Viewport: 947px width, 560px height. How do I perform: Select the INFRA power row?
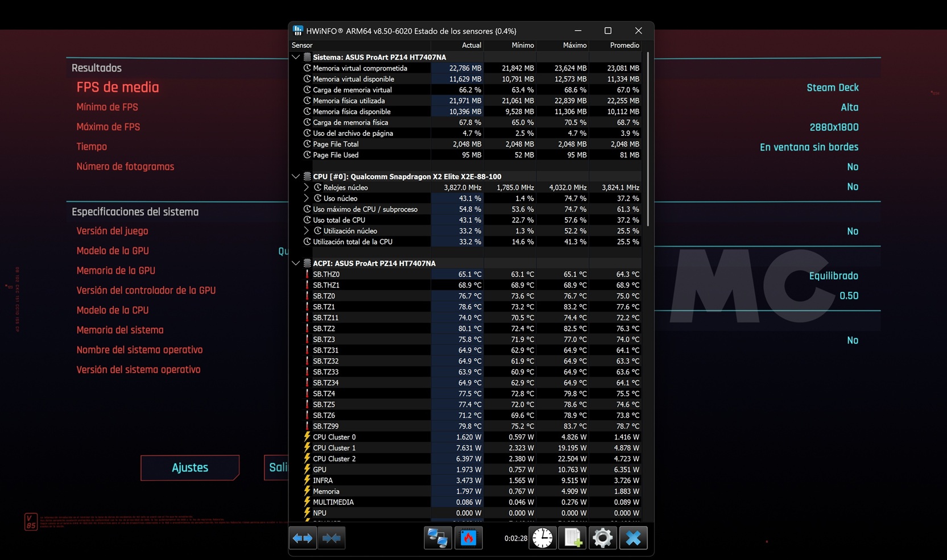pyautogui.click(x=466, y=480)
